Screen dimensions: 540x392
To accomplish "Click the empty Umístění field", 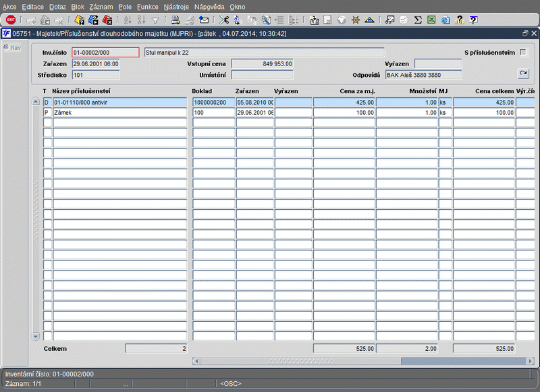I will (x=262, y=75).
